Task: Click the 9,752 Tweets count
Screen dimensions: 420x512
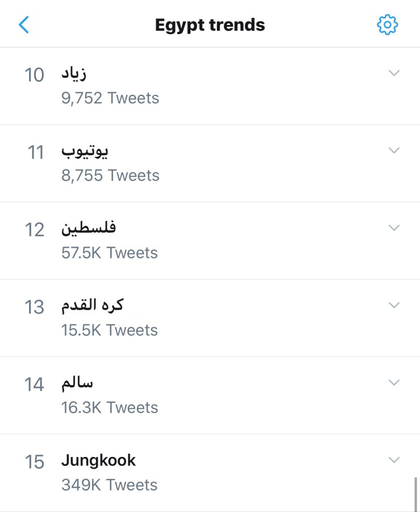Action: tap(110, 98)
